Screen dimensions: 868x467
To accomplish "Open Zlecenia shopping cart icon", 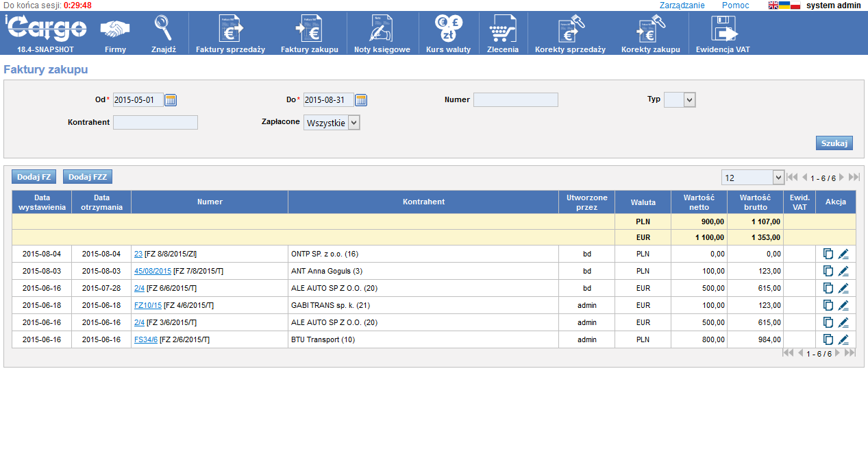I will coord(502,29).
